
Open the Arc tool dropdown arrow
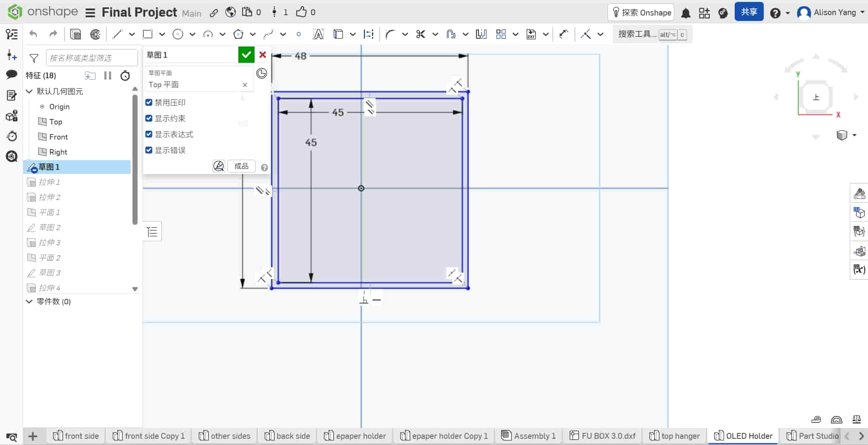222,34
